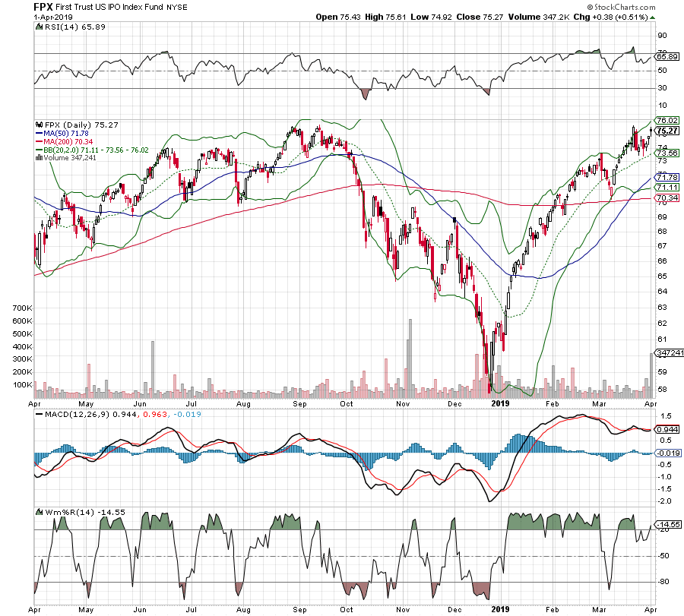This screenshot has height=616, width=684.
Task: Click the RSI(14) 65.89 indicator legend
Action: point(75,27)
